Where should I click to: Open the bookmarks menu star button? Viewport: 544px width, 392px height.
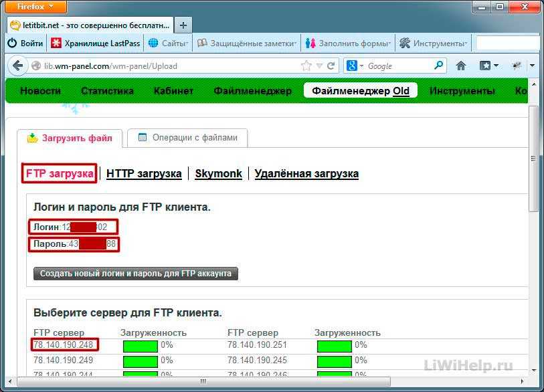pos(488,66)
